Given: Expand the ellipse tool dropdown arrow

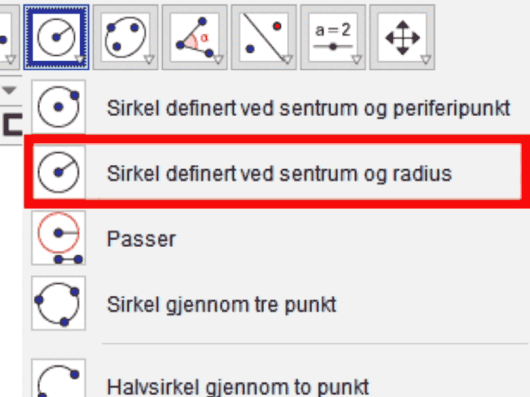Looking at the screenshot, I should click(149, 60).
